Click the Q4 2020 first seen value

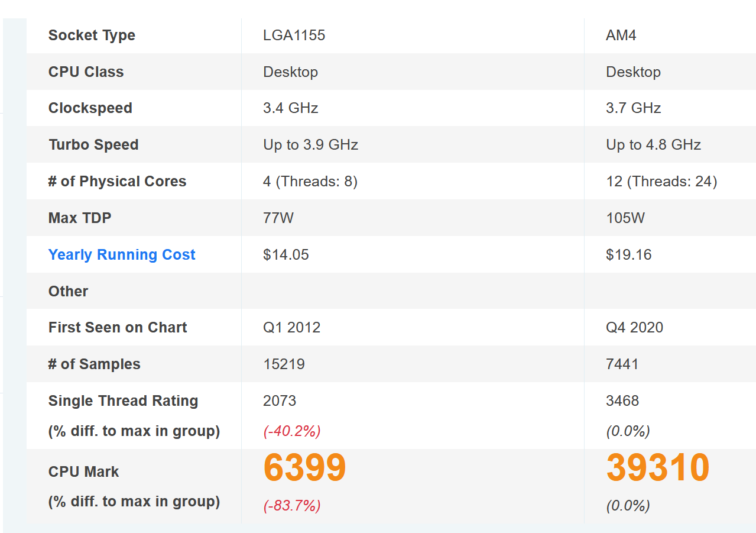point(634,328)
